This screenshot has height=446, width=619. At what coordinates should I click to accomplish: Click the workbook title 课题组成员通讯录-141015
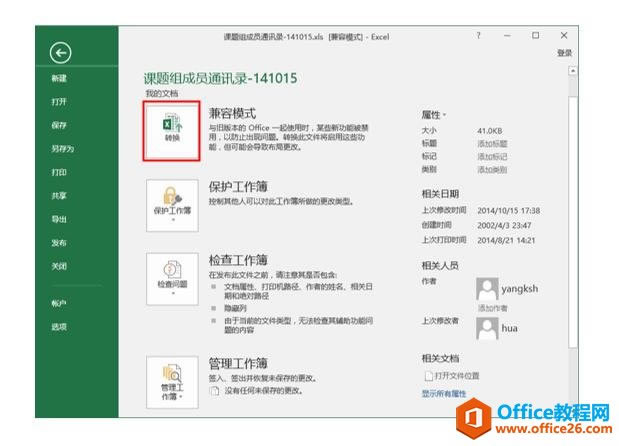click(x=220, y=78)
